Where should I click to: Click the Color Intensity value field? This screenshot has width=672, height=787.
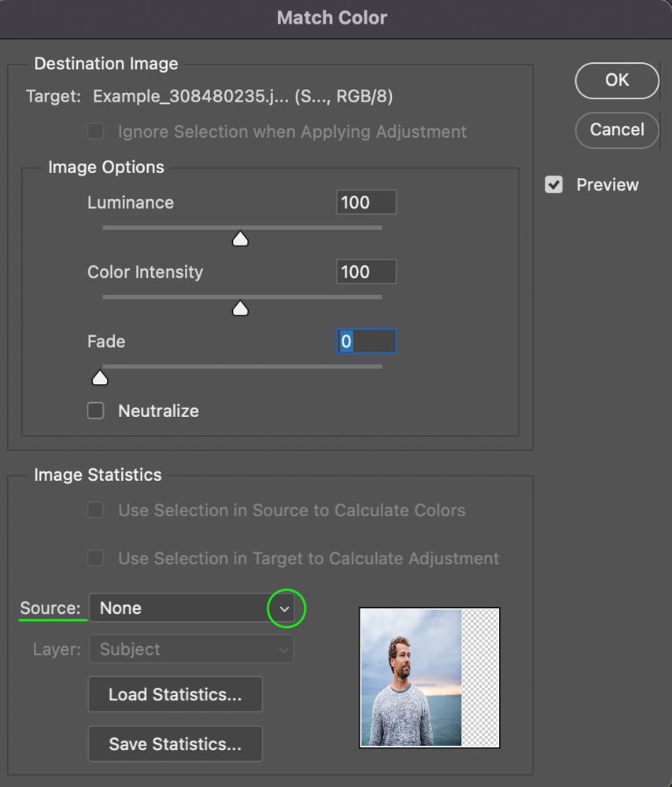pos(366,272)
